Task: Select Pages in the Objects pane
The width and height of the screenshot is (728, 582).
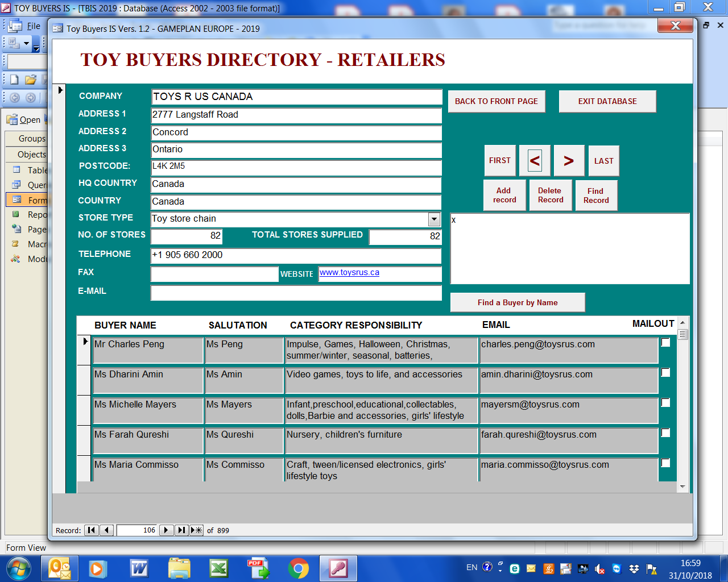Action: coord(27,229)
